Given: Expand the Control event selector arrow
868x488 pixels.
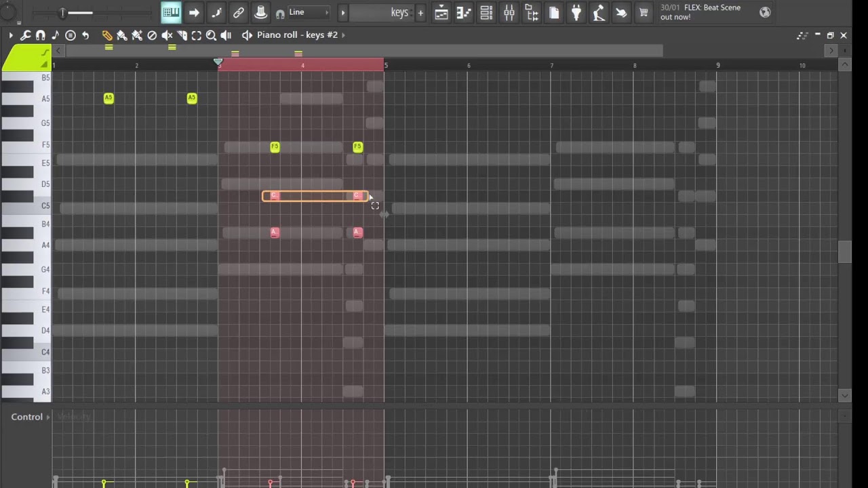Looking at the screenshot, I should click(x=48, y=417).
